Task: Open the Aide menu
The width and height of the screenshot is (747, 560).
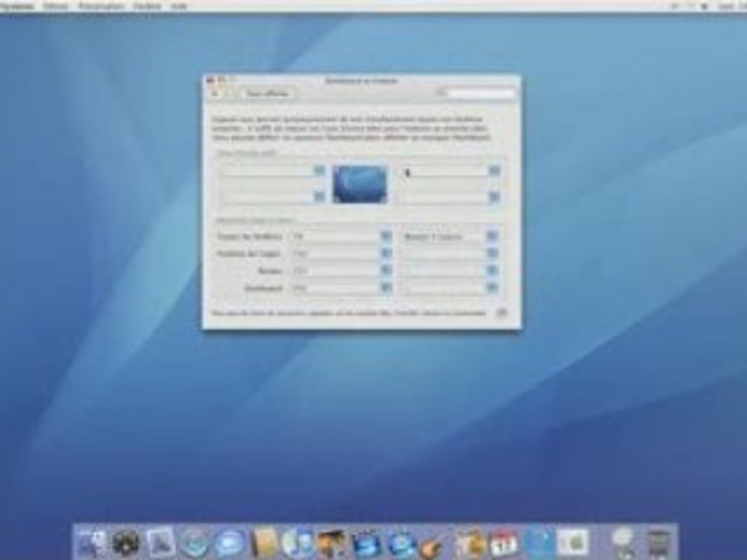Action: pos(179,5)
